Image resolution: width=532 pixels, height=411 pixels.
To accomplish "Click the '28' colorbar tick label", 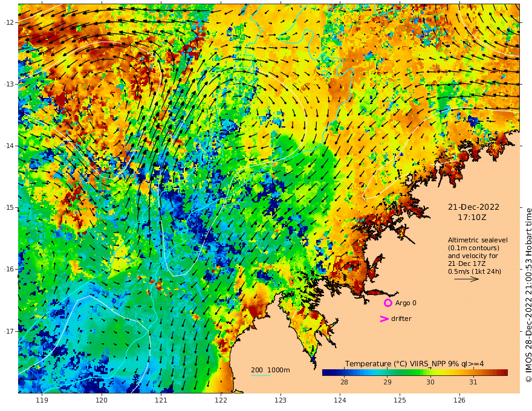I will pyautogui.click(x=344, y=382).
